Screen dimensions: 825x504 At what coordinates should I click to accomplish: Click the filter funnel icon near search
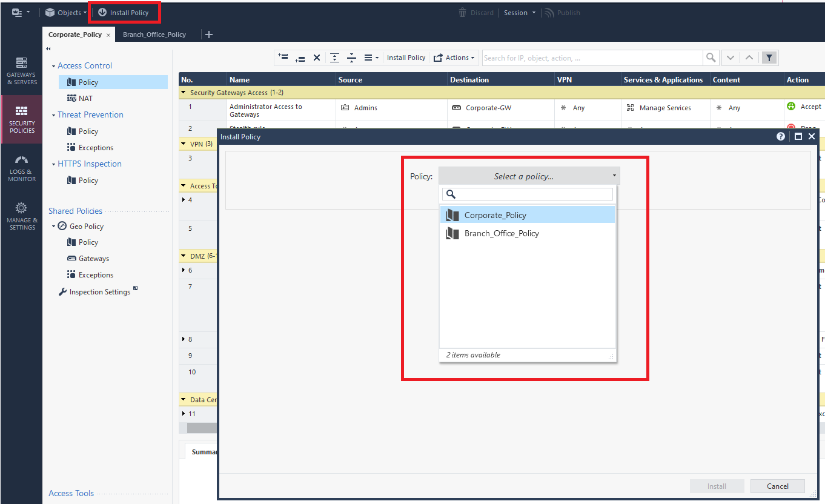769,57
